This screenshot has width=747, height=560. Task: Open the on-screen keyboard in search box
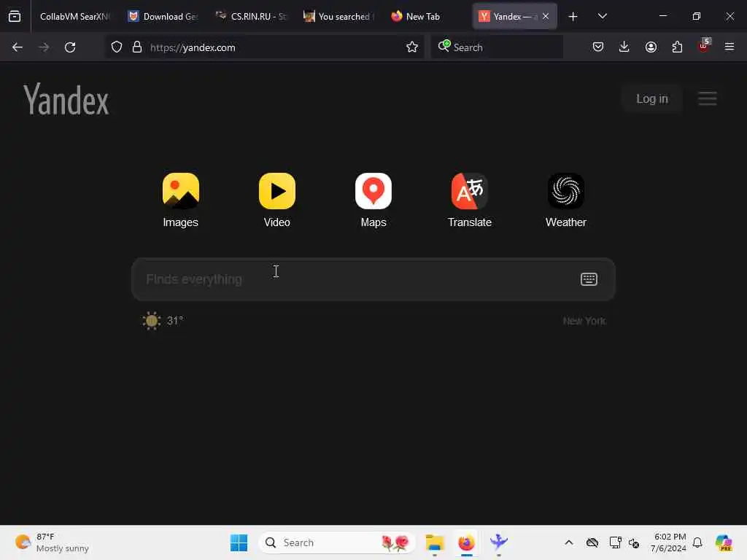point(589,279)
